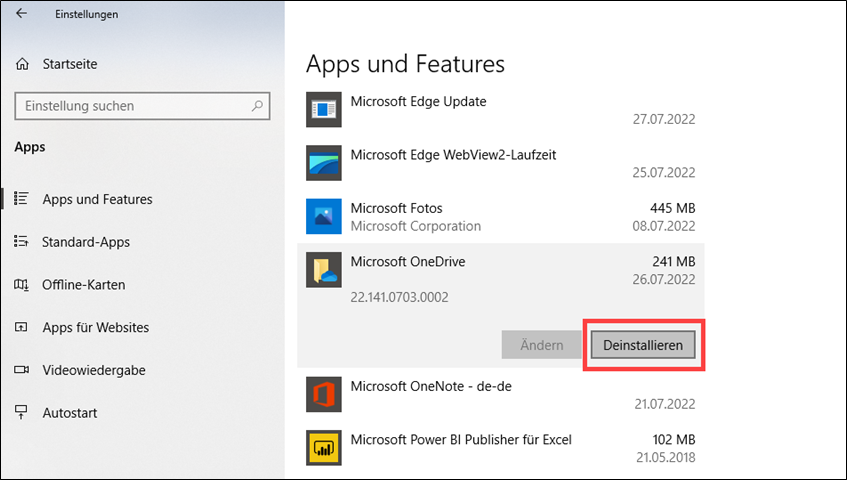
Task: Click the 445 MB size value
Action: pyautogui.click(x=673, y=208)
